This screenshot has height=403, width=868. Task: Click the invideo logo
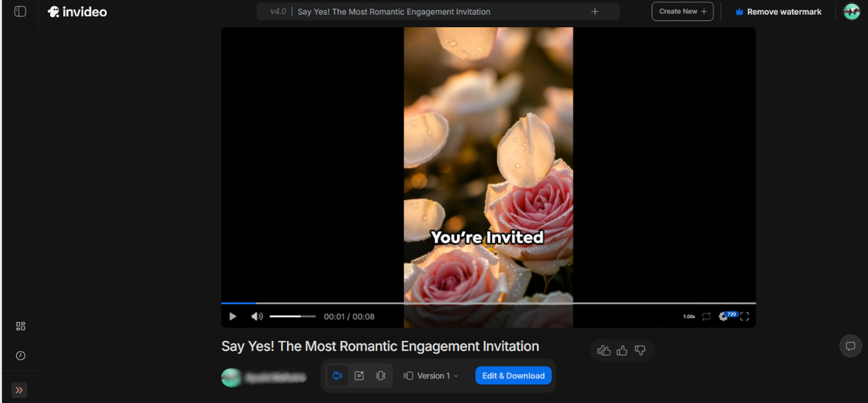tap(77, 11)
